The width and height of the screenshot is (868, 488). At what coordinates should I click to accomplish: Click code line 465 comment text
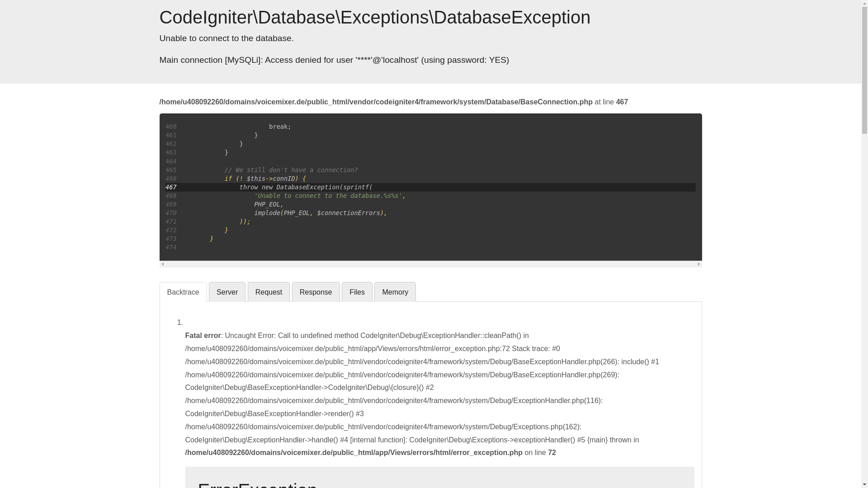(291, 170)
